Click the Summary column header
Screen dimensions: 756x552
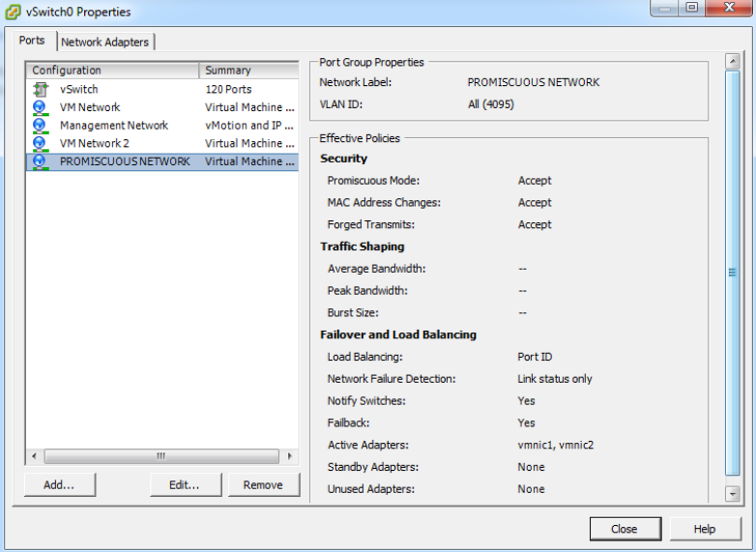247,71
